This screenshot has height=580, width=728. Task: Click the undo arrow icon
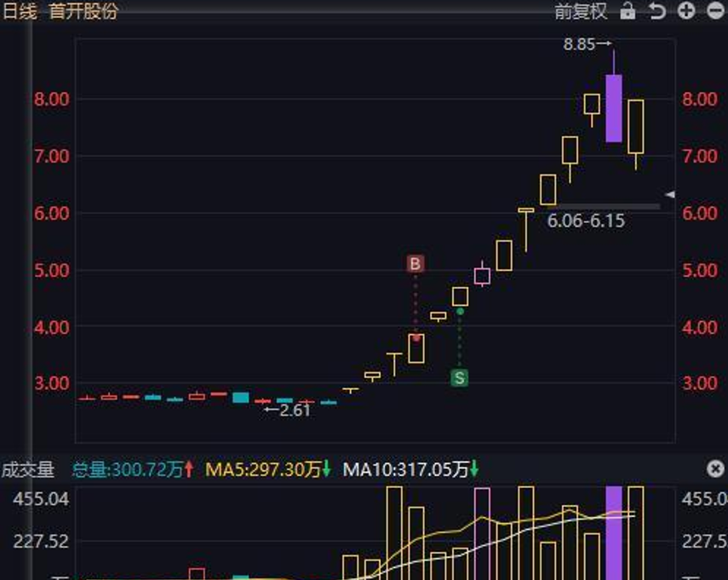pyautogui.click(x=656, y=12)
